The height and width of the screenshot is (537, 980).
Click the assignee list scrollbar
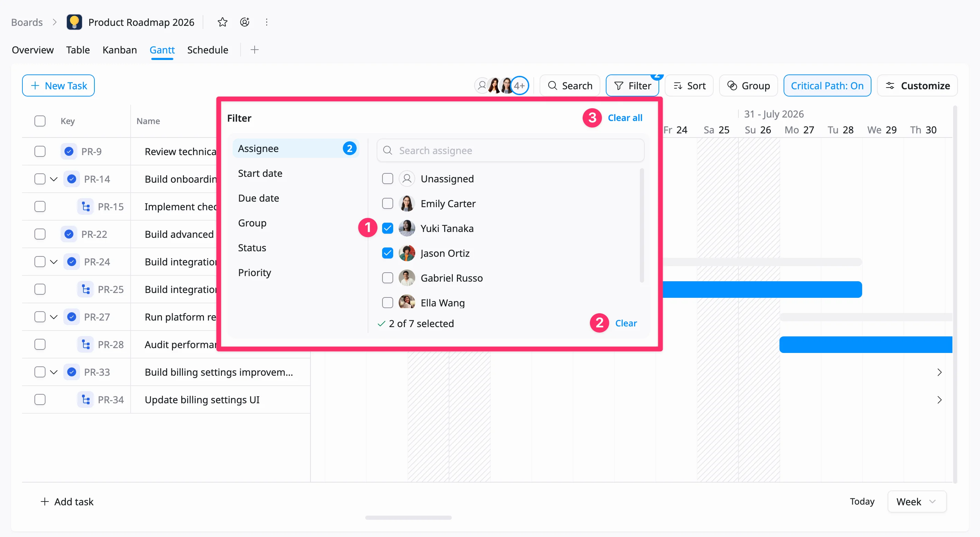642,225
